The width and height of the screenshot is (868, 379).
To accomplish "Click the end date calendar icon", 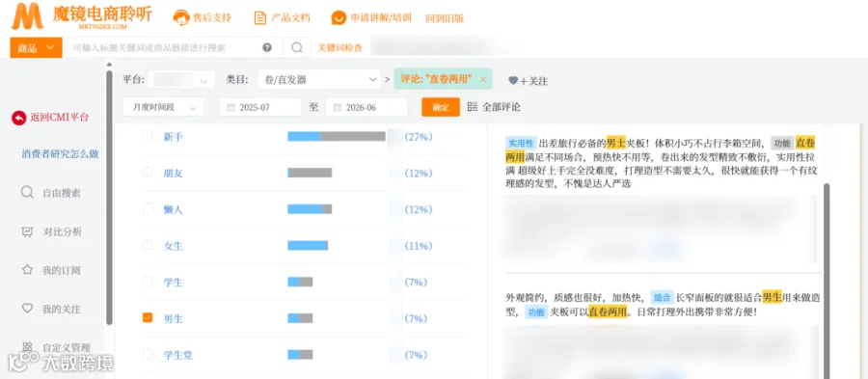I will [338, 107].
